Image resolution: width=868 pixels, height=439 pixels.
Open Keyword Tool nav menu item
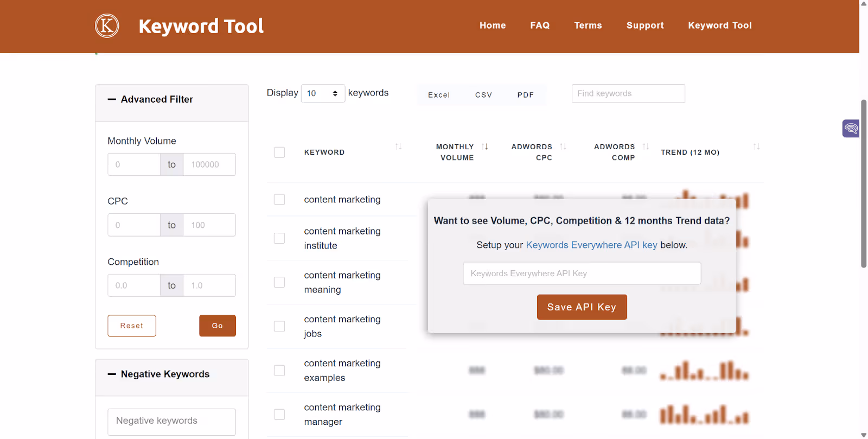click(720, 26)
